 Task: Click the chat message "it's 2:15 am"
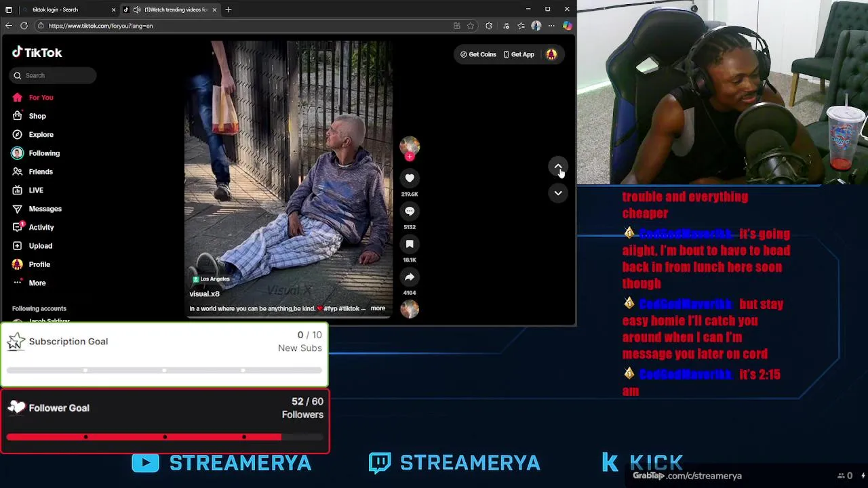tap(701, 382)
